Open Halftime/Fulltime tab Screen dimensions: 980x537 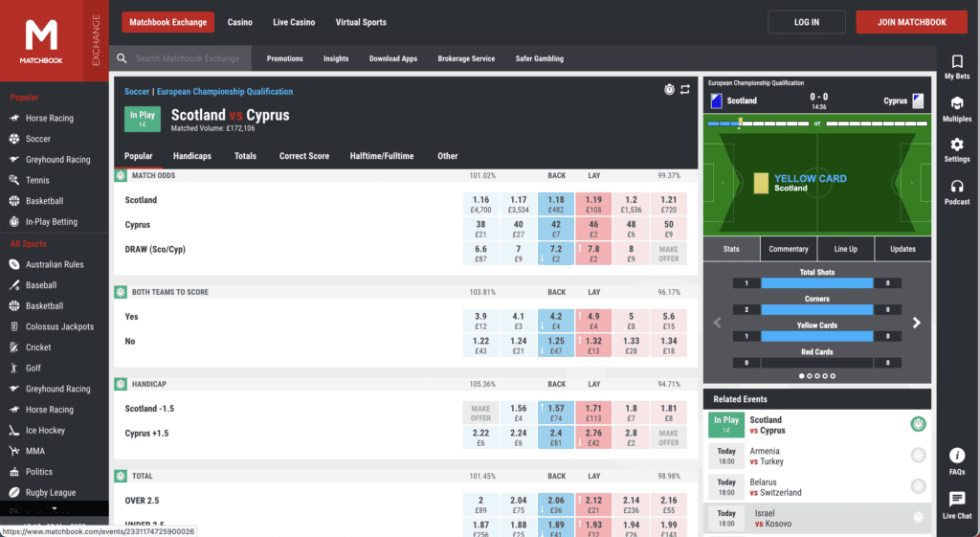[381, 156]
